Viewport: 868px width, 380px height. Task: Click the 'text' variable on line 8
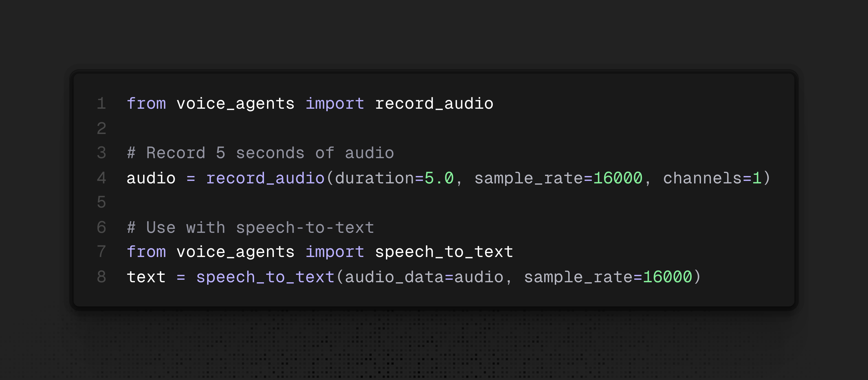pos(146,277)
